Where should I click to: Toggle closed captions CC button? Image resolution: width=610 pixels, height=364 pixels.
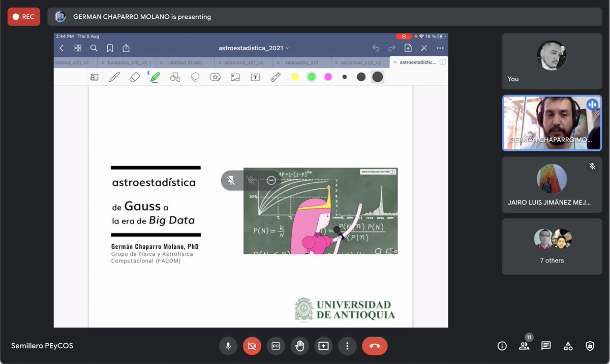tap(276, 346)
